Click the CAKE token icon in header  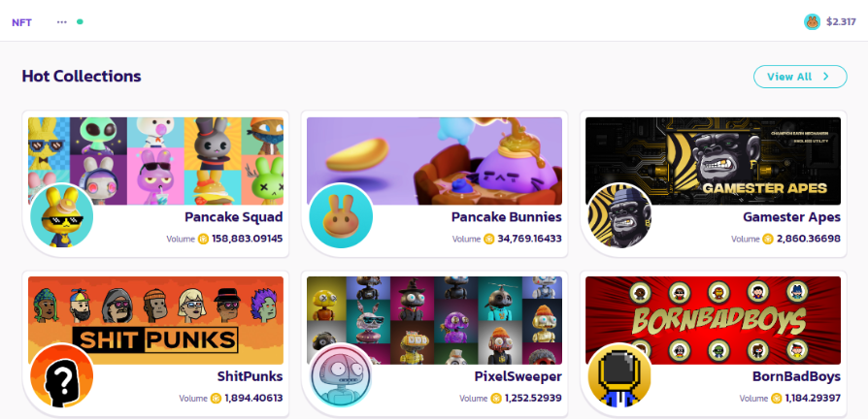coord(812,22)
